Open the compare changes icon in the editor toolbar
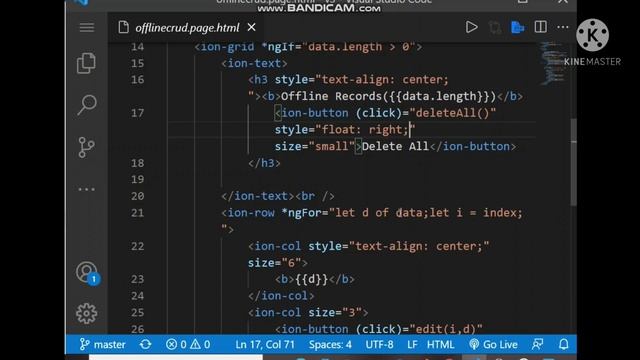The height and width of the screenshot is (360, 640). tap(495, 27)
